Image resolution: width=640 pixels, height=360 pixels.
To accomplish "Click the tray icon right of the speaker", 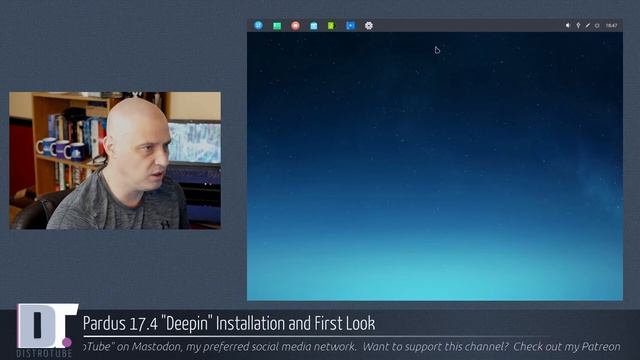I will pos(578,25).
